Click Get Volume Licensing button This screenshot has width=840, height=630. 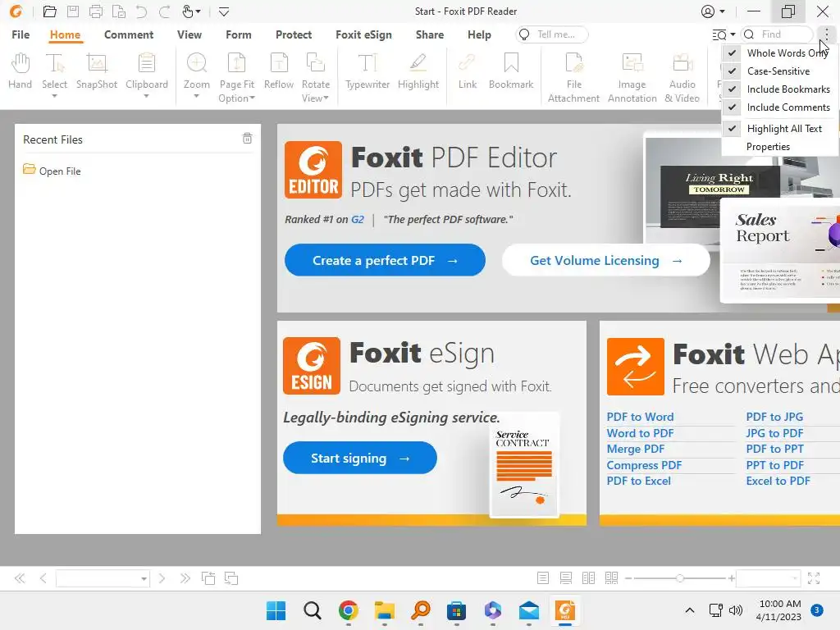click(x=606, y=260)
